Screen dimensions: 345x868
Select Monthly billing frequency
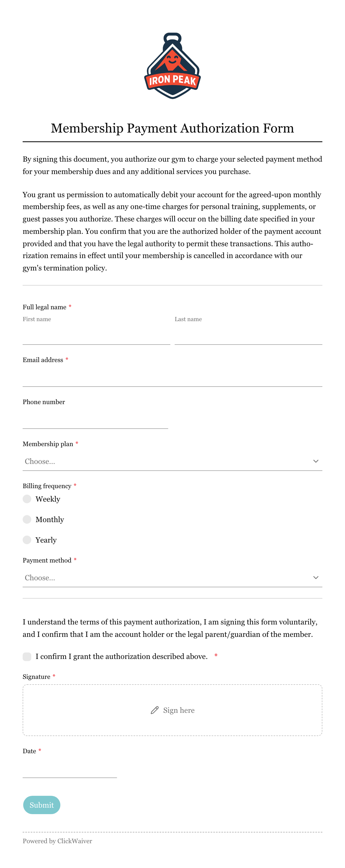click(27, 520)
